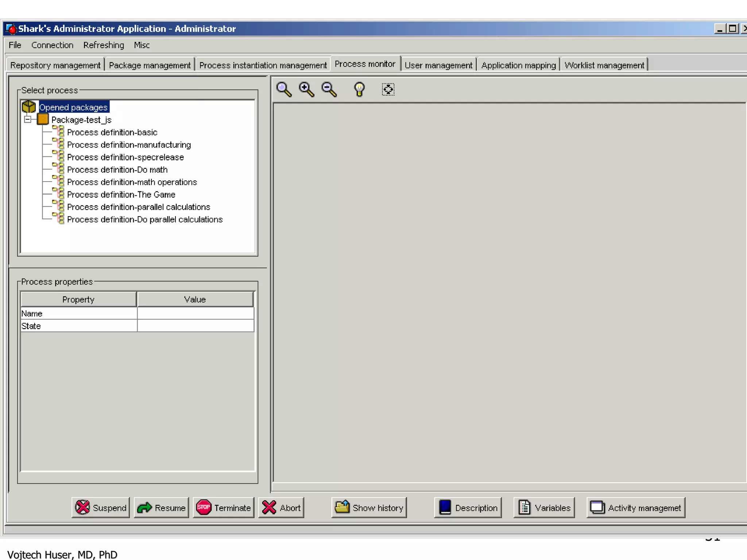The width and height of the screenshot is (747, 560).
Task: Click the Process definition-basic tree icon
Action: click(x=59, y=131)
